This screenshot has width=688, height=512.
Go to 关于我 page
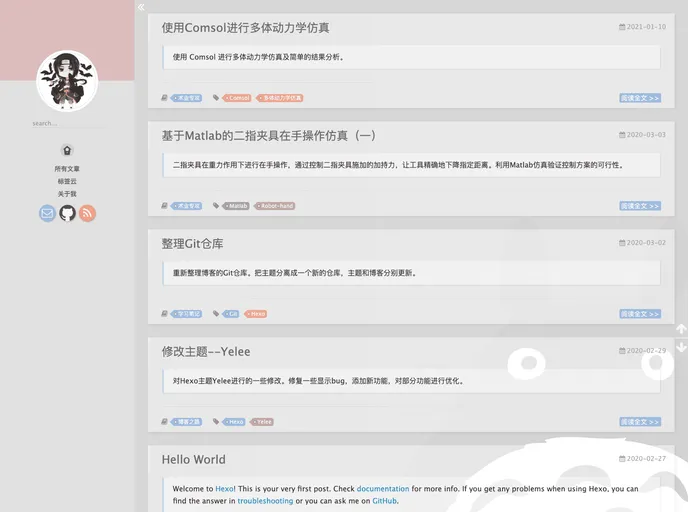67,194
